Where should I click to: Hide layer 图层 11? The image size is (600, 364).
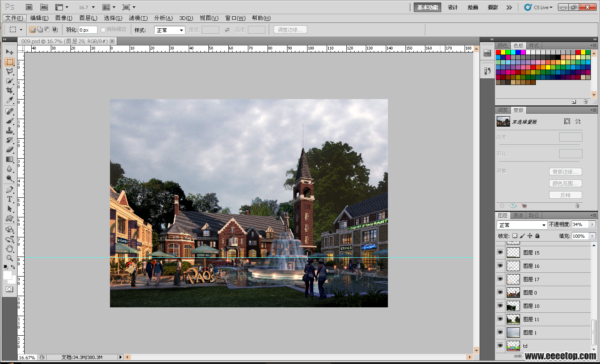(x=500, y=319)
